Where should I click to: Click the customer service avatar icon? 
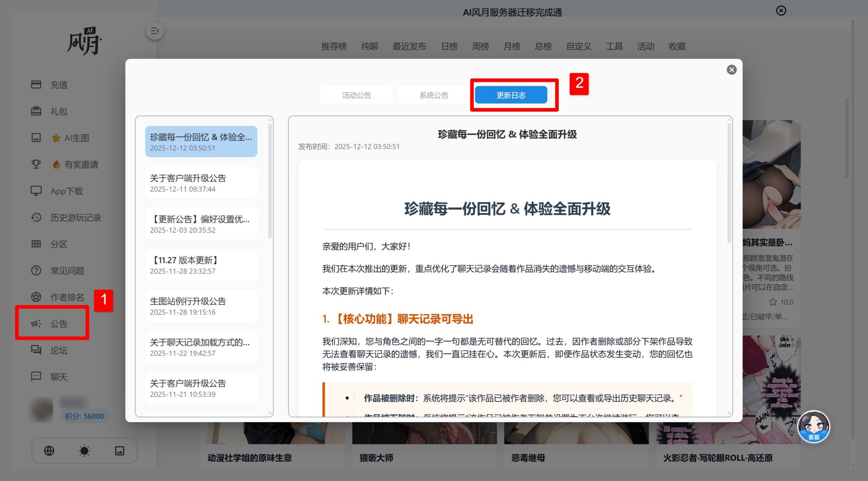click(x=813, y=426)
